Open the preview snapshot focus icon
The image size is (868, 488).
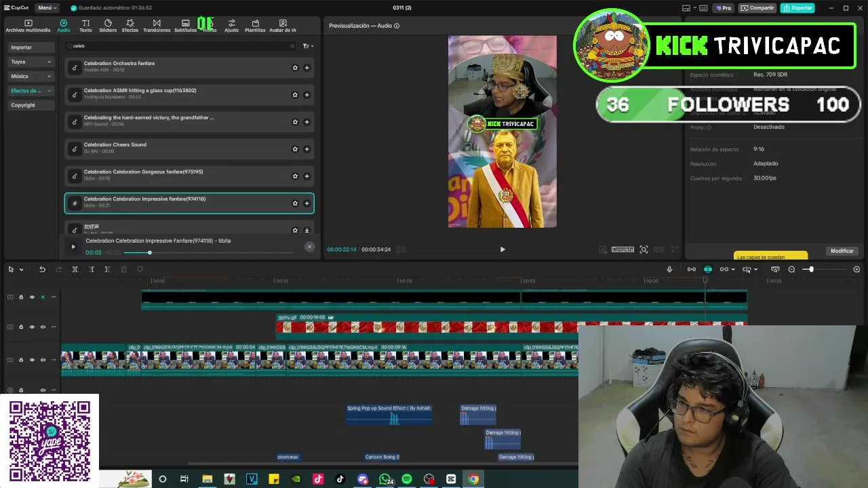click(644, 249)
